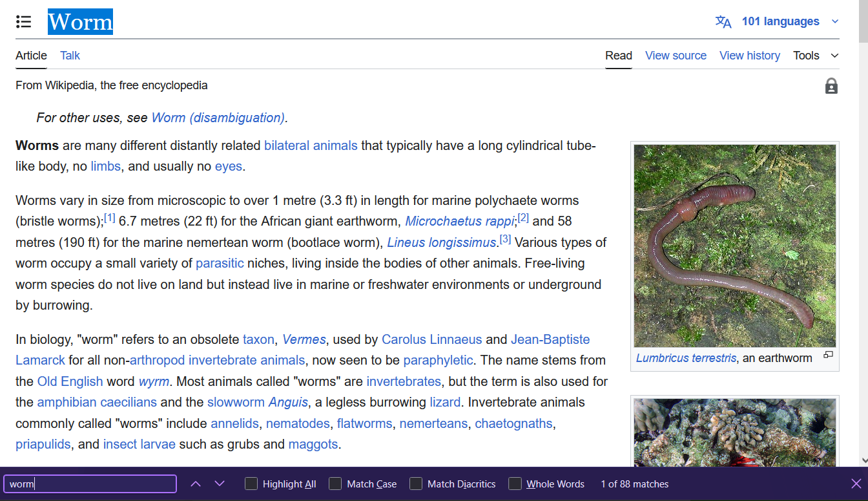This screenshot has width=868, height=501.
Task: Go to next find match arrow
Action: point(220,484)
